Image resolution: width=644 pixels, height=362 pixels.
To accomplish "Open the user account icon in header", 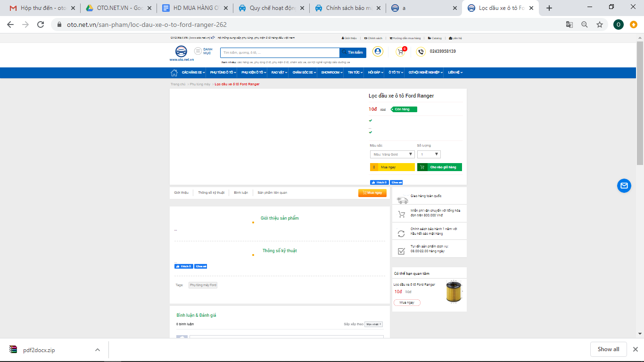I will pyautogui.click(x=378, y=51).
